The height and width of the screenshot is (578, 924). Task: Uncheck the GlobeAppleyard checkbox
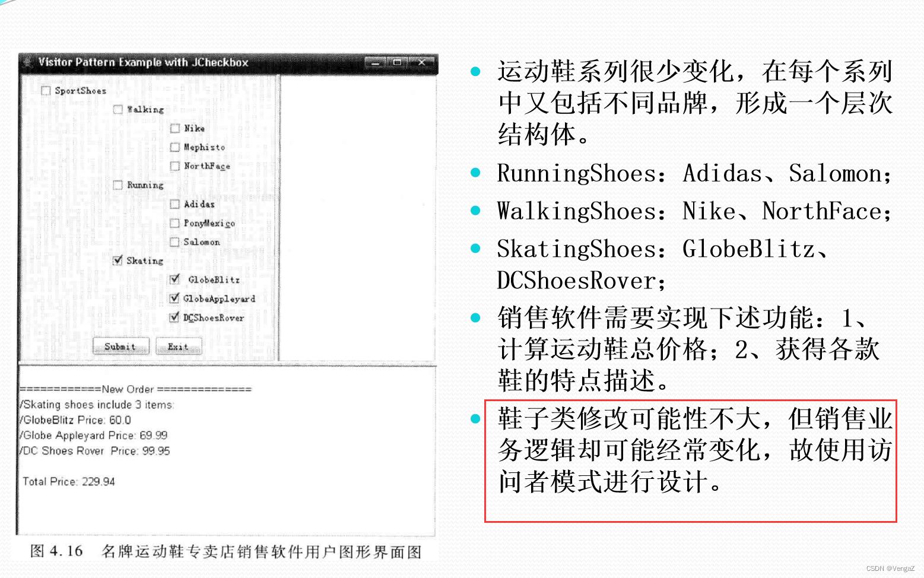pos(175,299)
